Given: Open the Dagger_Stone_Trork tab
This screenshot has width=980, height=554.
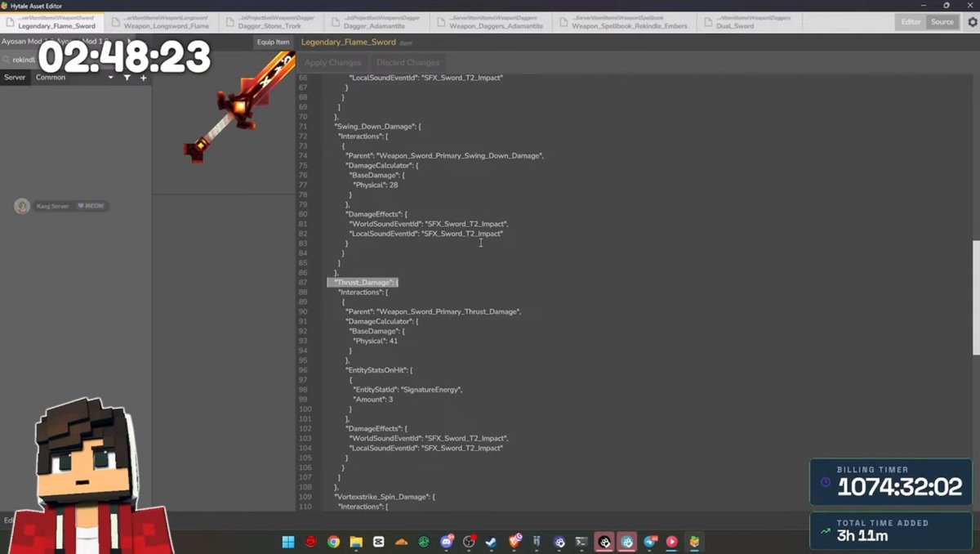Looking at the screenshot, I should pyautogui.click(x=269, y=22).
